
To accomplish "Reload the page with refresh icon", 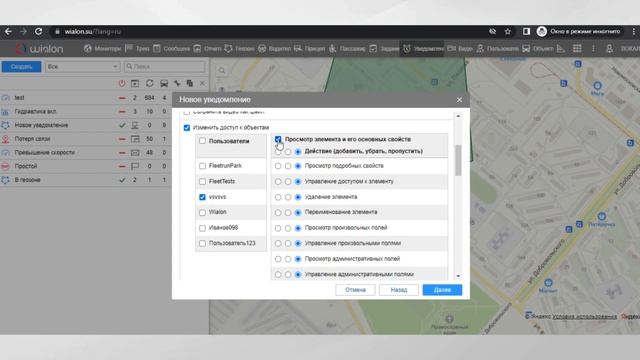I will tap(38, 31).
